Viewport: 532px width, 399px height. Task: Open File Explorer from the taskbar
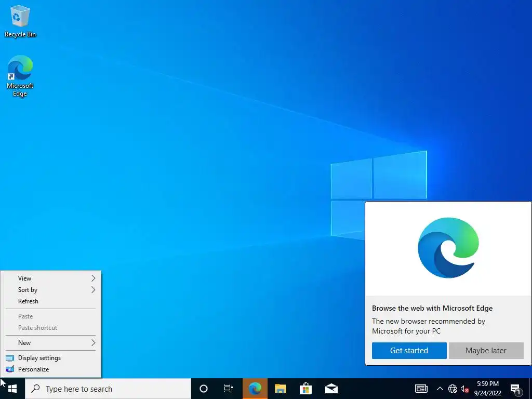(x=280, y=389)
